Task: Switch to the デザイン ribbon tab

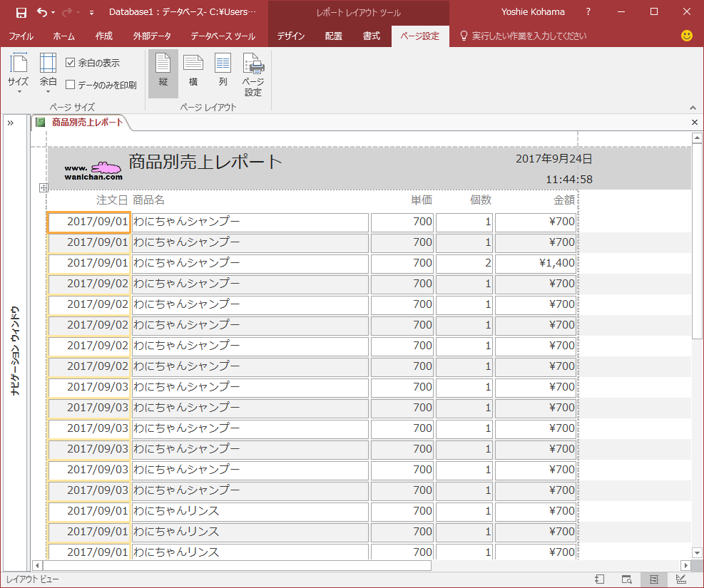Action: point(290,36)
